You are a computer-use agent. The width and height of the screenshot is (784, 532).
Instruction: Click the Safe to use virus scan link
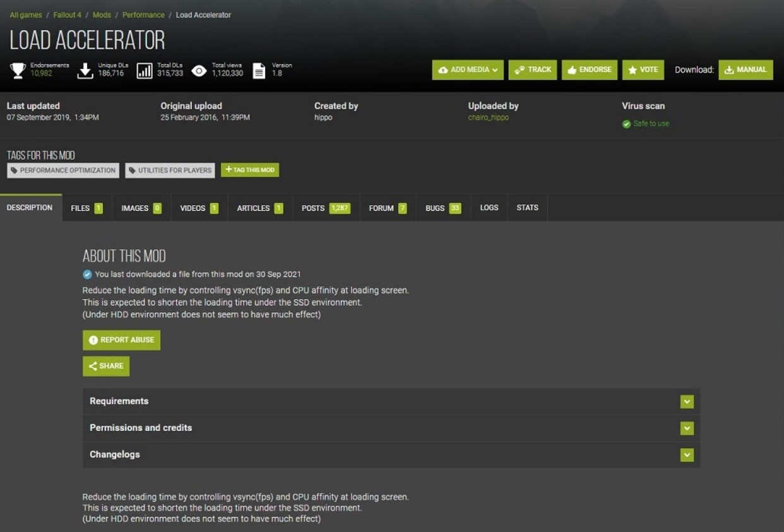651,124
